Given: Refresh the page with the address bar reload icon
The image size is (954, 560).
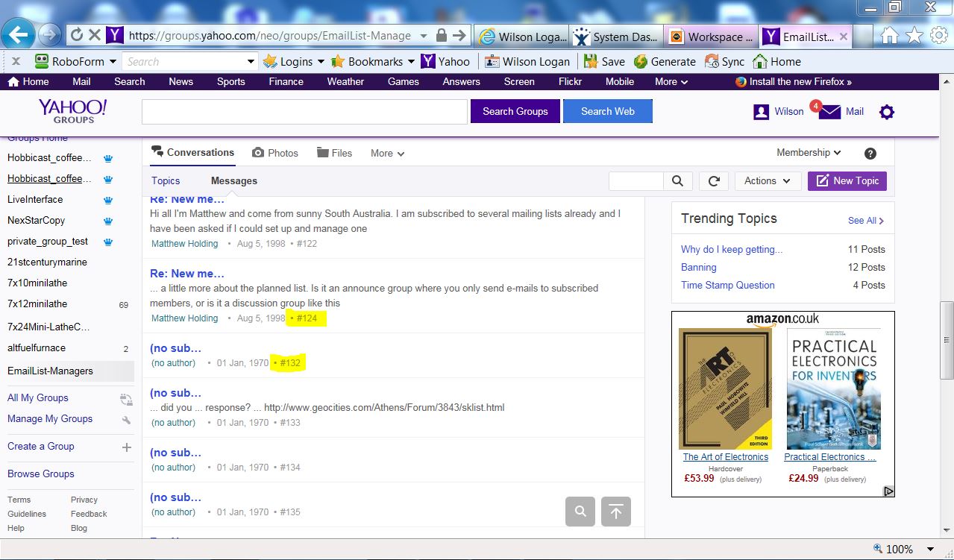Looking at the screenshot, I should click(76, 35).
